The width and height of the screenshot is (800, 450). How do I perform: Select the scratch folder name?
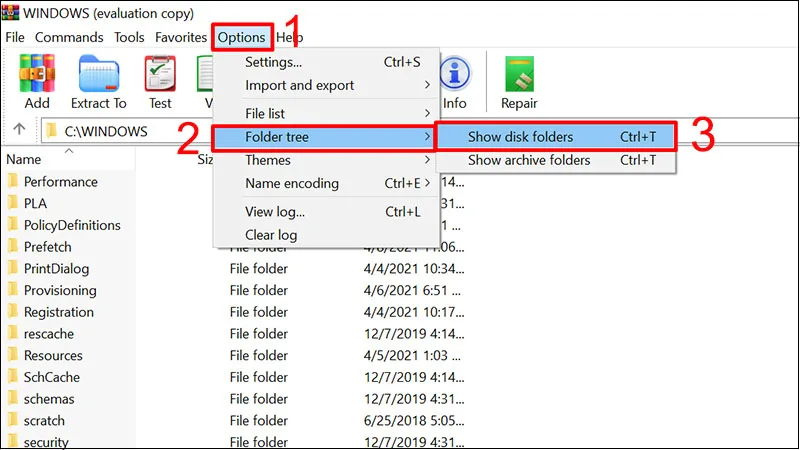[44, 420]
